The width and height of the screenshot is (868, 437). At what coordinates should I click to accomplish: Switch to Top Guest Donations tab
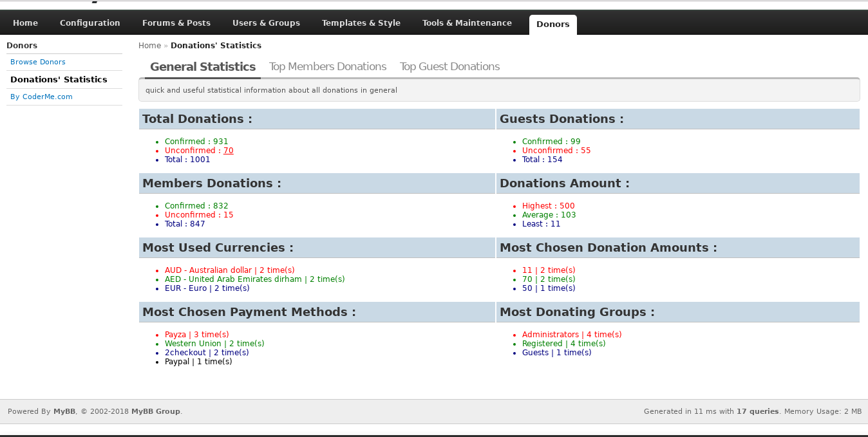[x=449, y=67]
